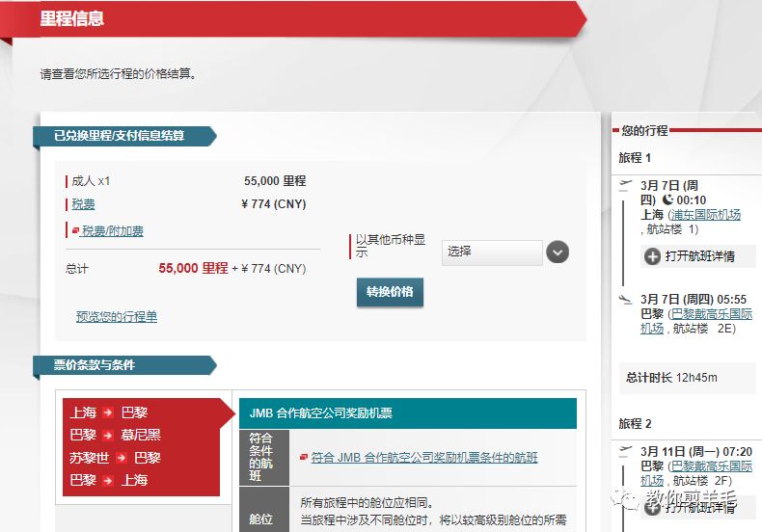Click the arrow icon in 巴黎 → 上海
This screenshot has height=532, width=762.
click(108, 481)
